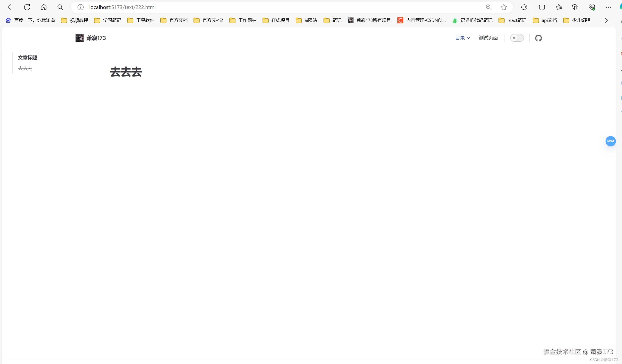Viewport: 622px width, 364px height.
Task: Open the zoom magnifier in the toolbar
Action: pyautogui.click(x=488, y=7)
